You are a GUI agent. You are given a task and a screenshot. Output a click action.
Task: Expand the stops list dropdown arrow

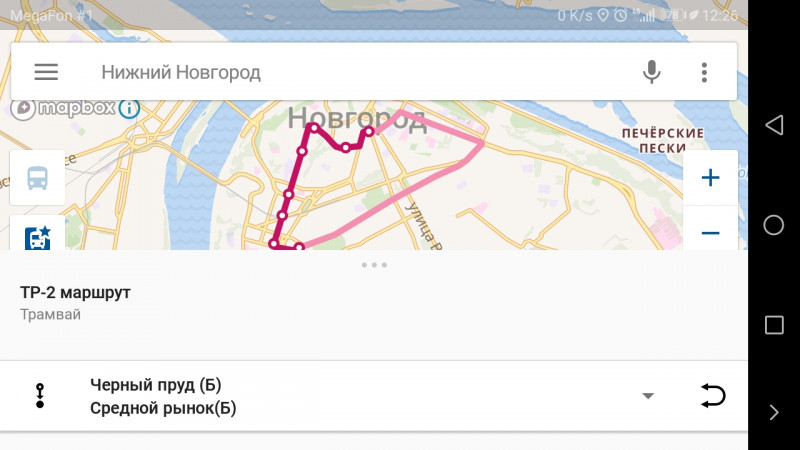tap(648, 396)
